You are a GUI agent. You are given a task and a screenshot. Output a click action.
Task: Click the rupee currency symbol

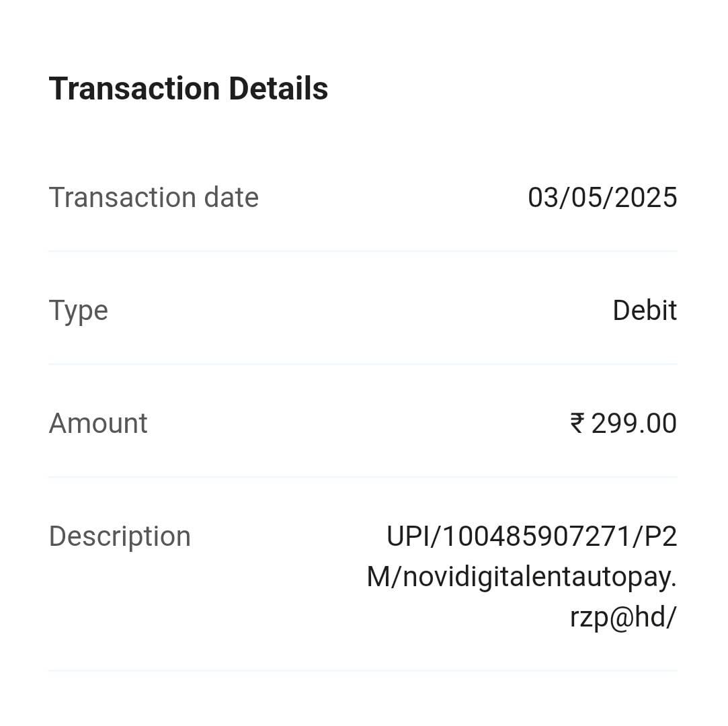577,424
